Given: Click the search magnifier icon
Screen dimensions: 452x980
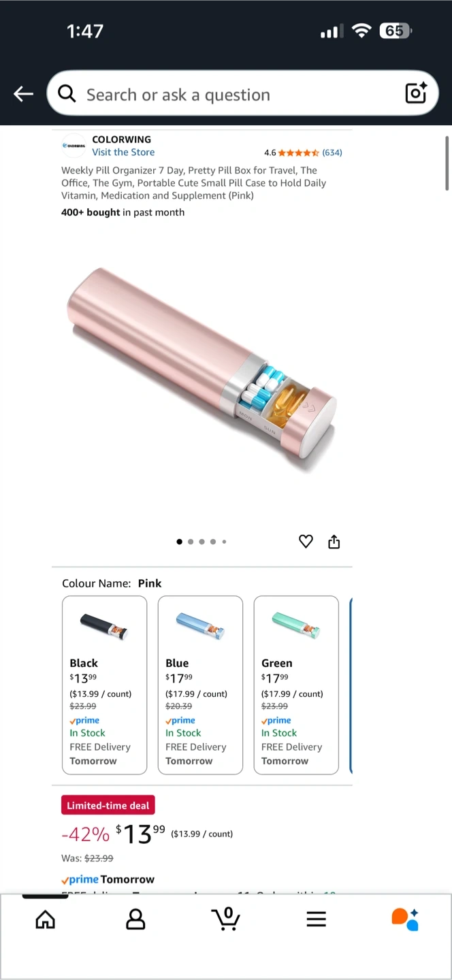Looking at the screenshot, I should pyautogui.click(x=67, y=94).
